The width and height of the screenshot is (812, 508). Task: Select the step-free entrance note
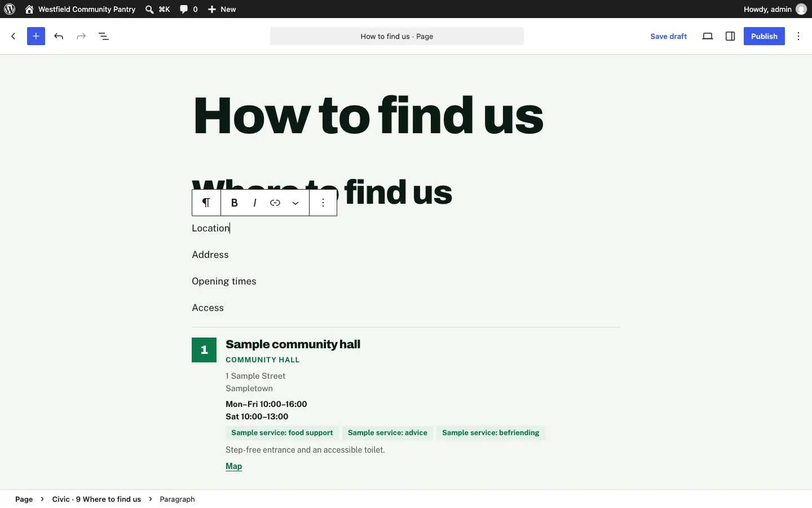point(306,450)
